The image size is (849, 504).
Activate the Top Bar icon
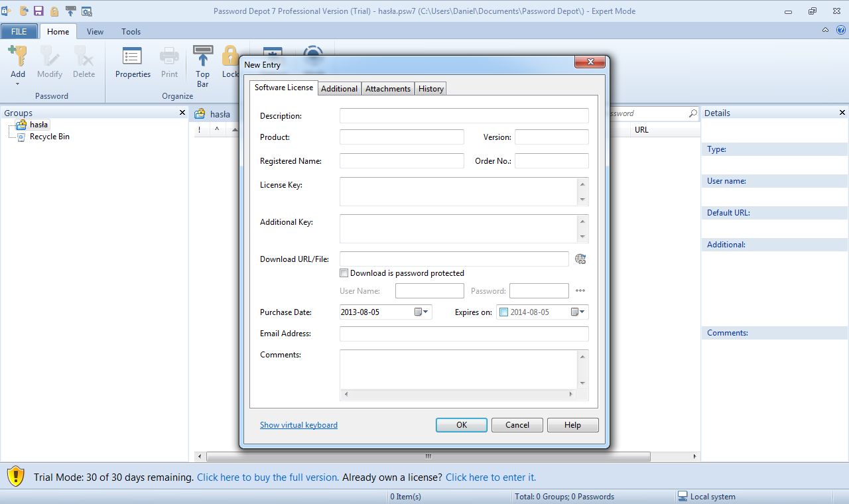[203, 56]
